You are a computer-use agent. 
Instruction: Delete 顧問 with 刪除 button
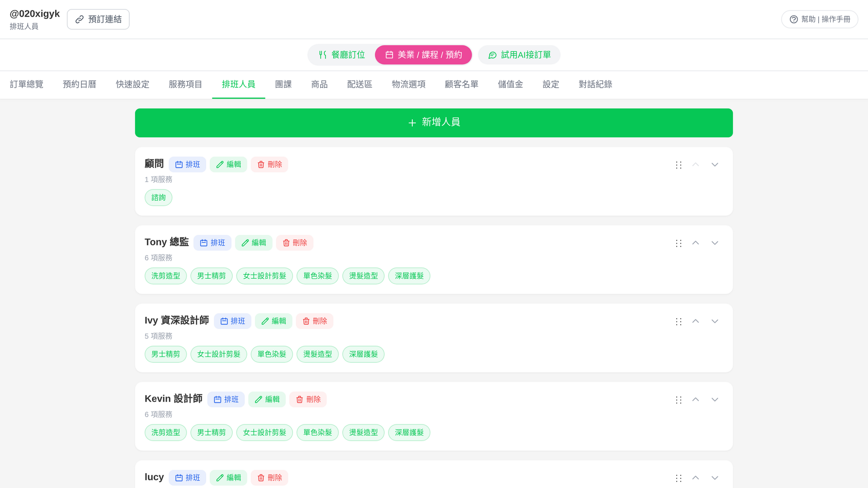tap(269, 164)
